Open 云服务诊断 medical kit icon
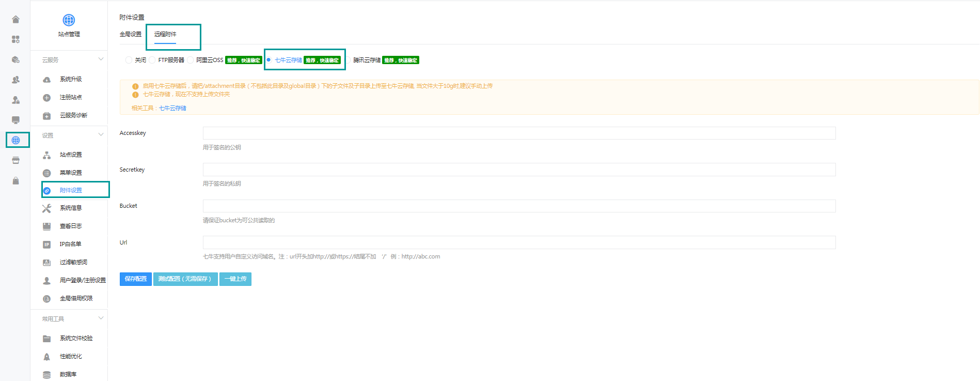Viewport: 980px width, 381px height. [46, 116]
